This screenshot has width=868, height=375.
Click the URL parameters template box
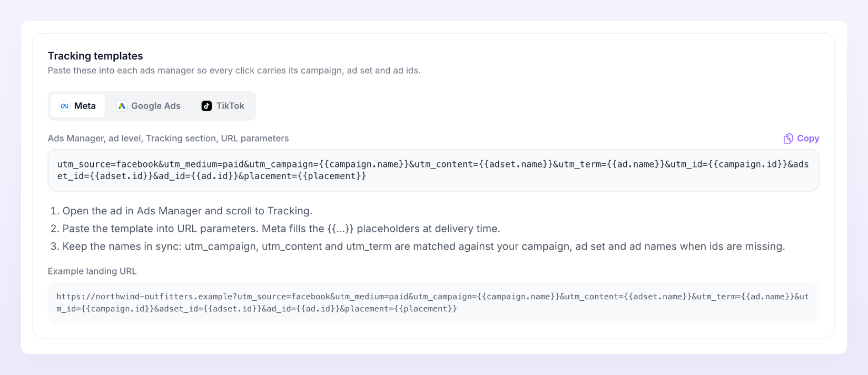tap(433, 170)
